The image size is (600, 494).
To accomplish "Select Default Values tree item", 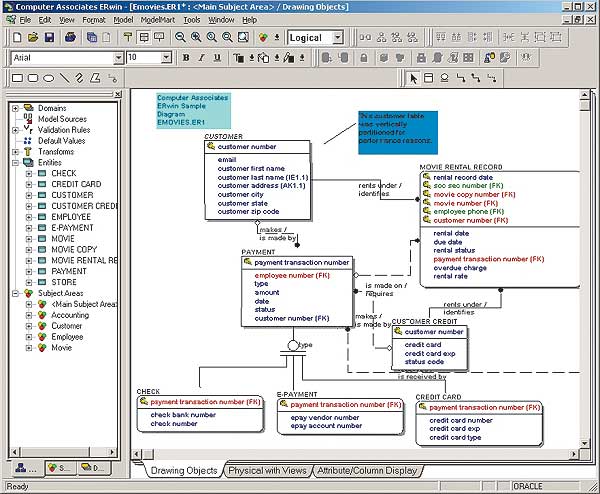I will point(61,141).
